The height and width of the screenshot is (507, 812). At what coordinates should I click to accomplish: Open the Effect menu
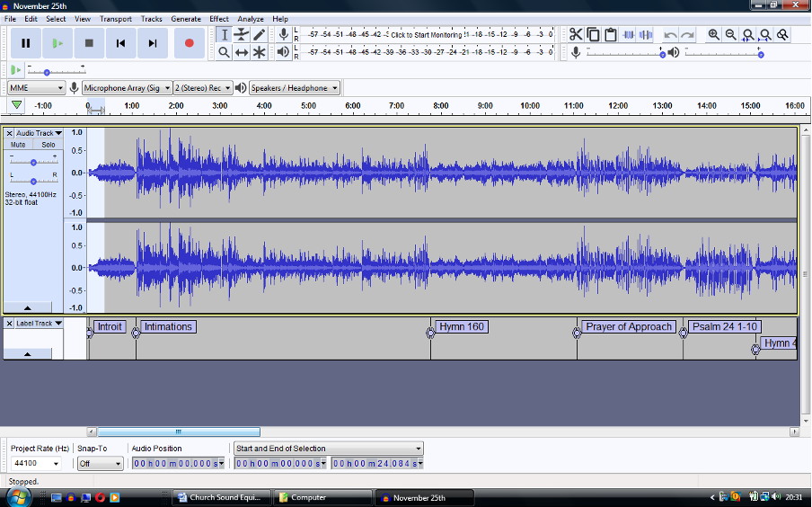(219, 19)
